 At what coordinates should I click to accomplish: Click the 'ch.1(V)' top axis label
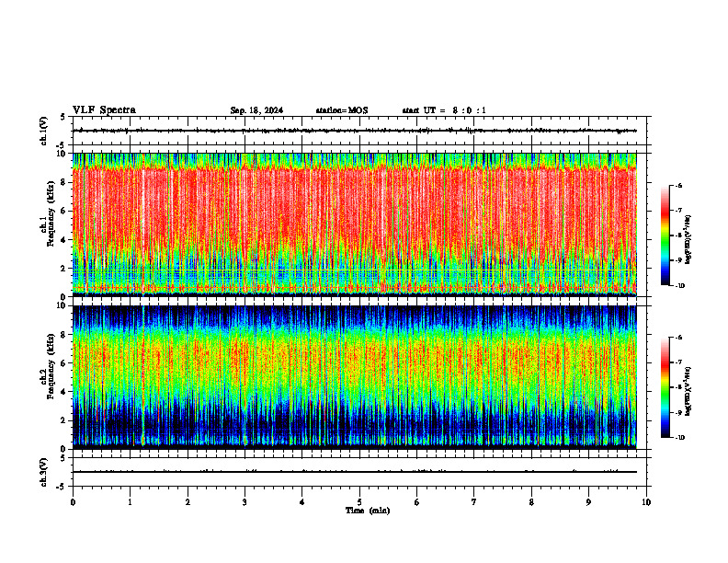click(43, 131)
